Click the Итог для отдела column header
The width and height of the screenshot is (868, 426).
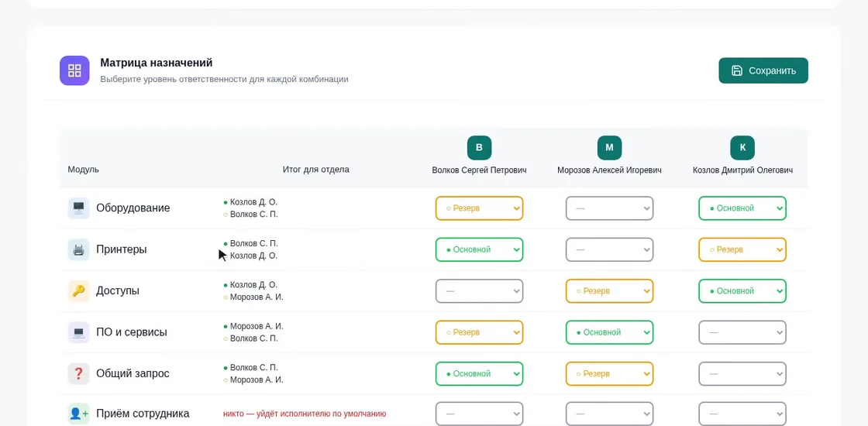[x=315, y=170]
